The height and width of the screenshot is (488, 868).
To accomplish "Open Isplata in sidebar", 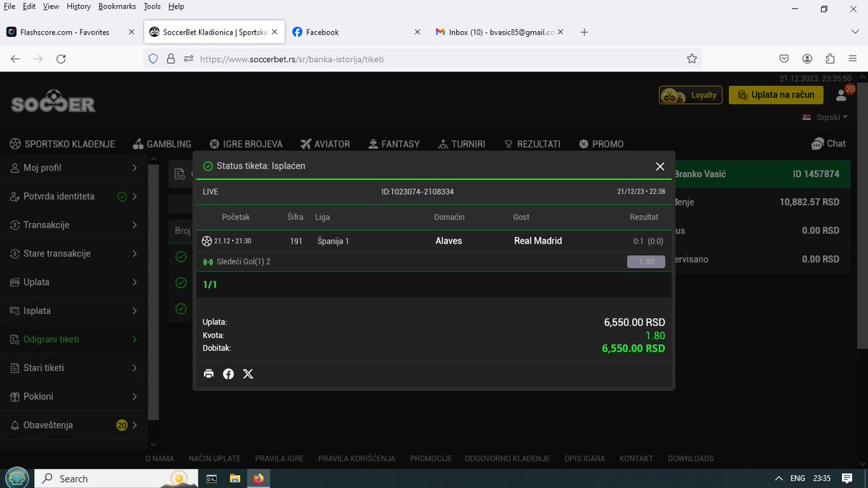I will click(x=74, y=311).
